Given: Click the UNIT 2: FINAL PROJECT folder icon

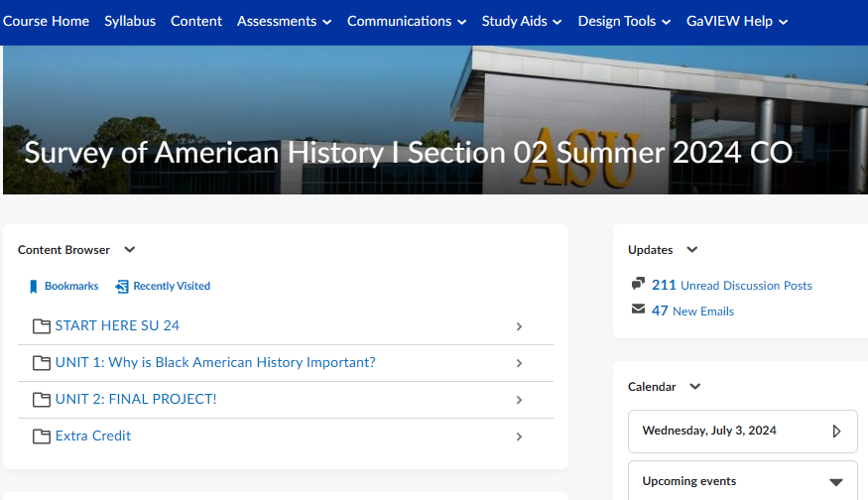Looking at the screenshot, I should pyautogui.click(x=42, y=399).
